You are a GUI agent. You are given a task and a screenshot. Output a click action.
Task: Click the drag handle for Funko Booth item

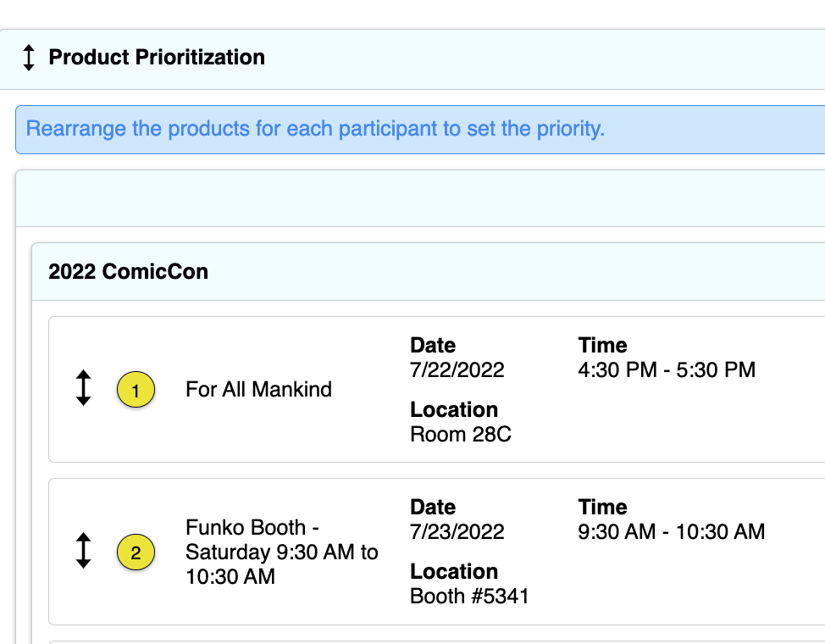point(83,551)
